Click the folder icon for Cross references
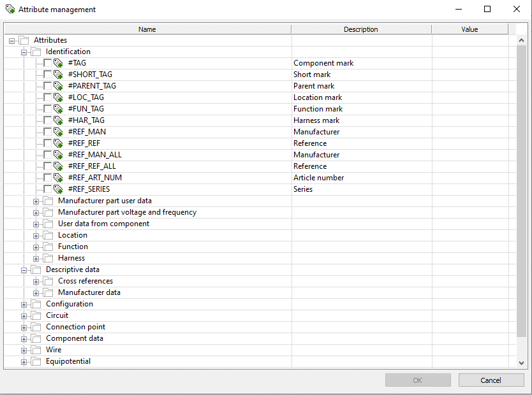 pyautogui.click(x=48, y=281)
